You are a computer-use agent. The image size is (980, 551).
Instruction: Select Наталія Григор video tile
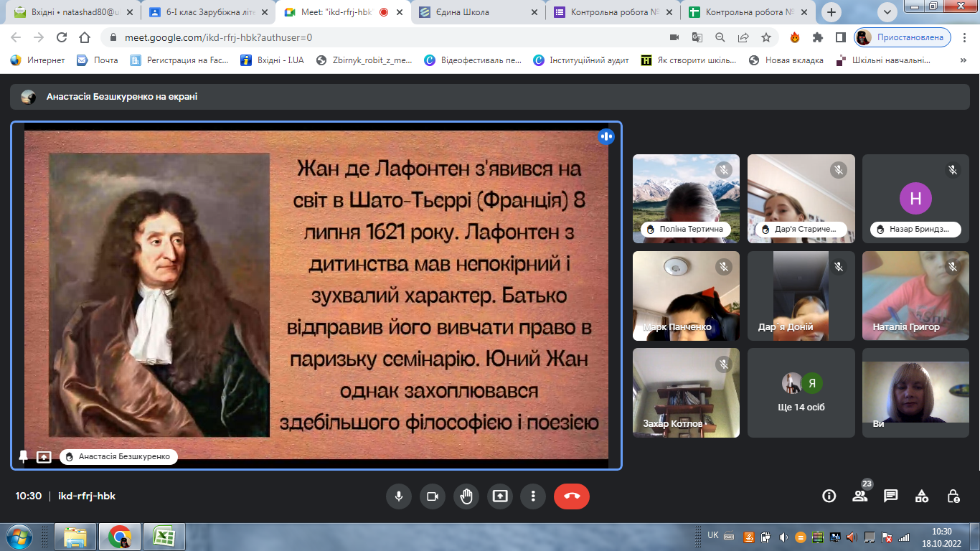[915, 296]
